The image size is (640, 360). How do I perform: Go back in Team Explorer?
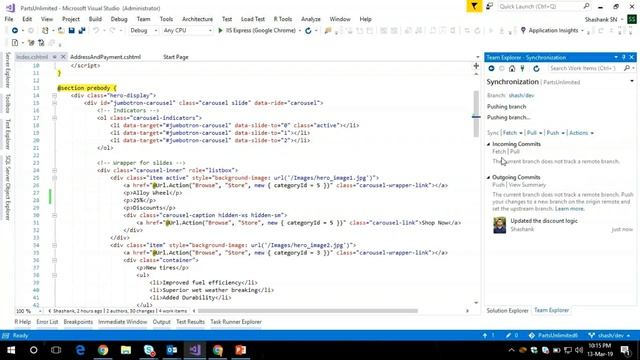click(491, 69)
